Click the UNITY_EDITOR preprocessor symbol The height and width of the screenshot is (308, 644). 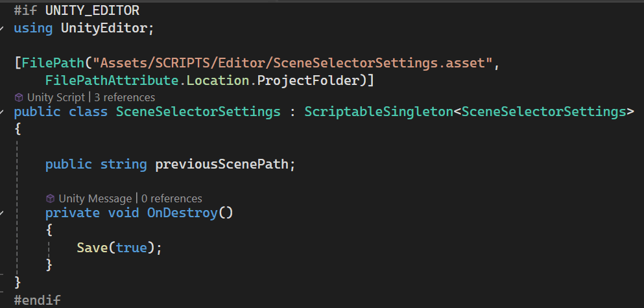point(92,11)
